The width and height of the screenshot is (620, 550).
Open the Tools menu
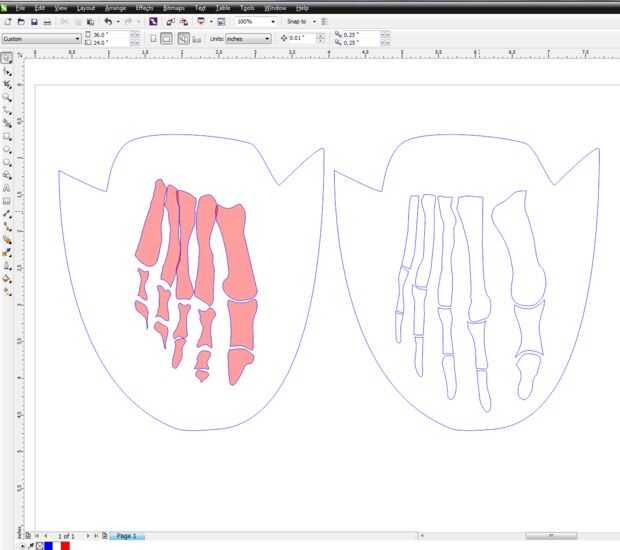click(x=247, y=8)
